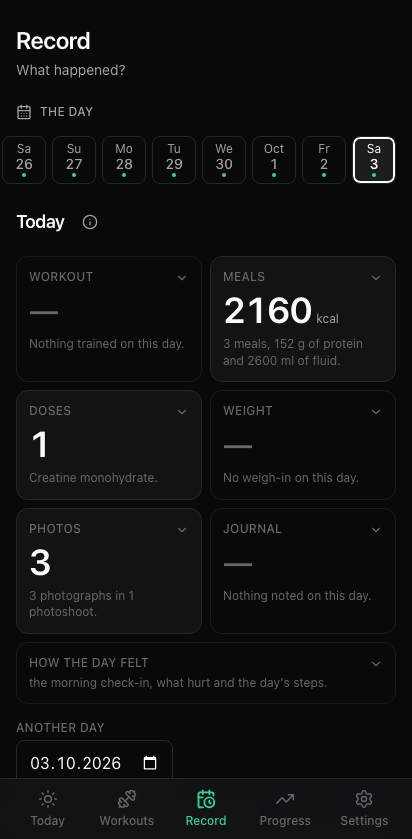The image size is (412, 839).
Task: Open Progress via the trending-arrow icon
Action: (285, 799)
